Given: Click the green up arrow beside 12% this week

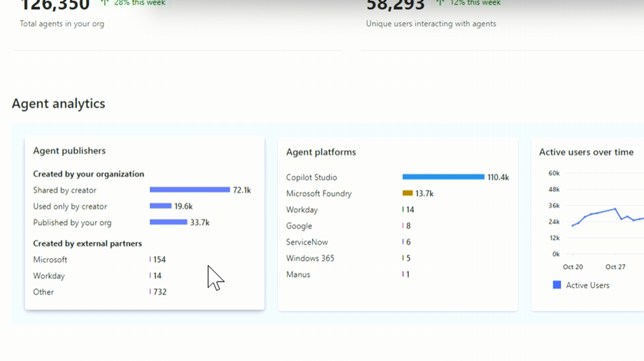Looking at the screenshot, I should click(440, 3).
